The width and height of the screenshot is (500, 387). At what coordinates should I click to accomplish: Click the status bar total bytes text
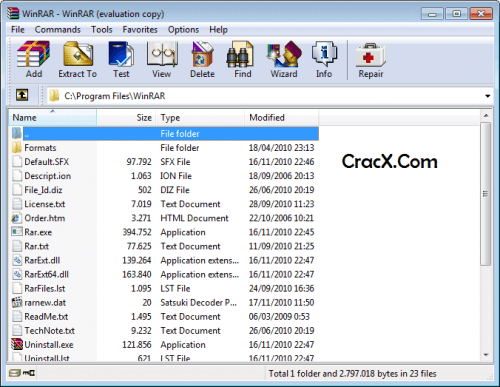(352, 373)
